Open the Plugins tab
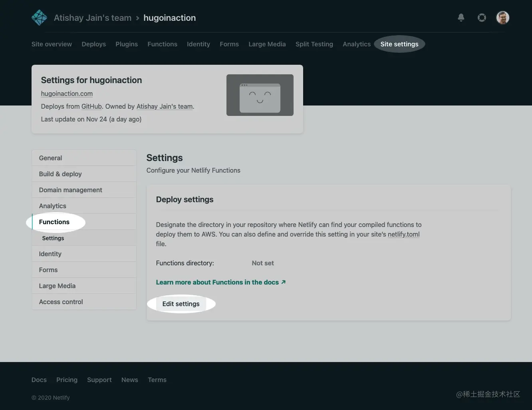Screen dimensions: 532x410 pos(127,44)
